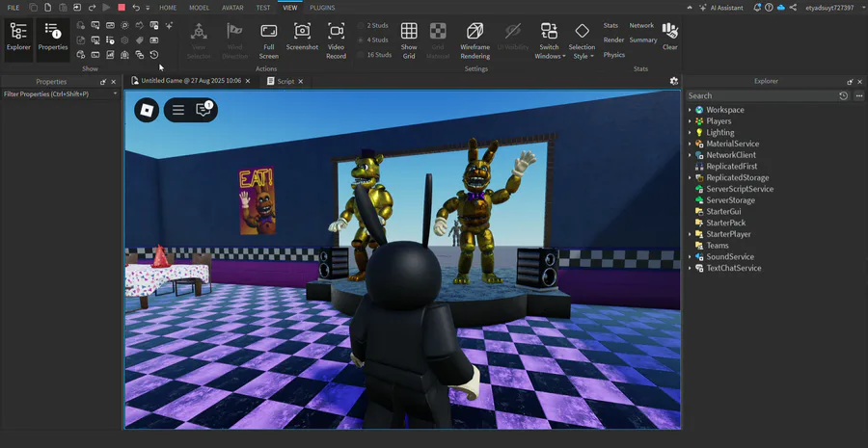Screen dimensions: 868x448
Task: Click the redo arrow in the top bar
Action: tap(92, 8)
